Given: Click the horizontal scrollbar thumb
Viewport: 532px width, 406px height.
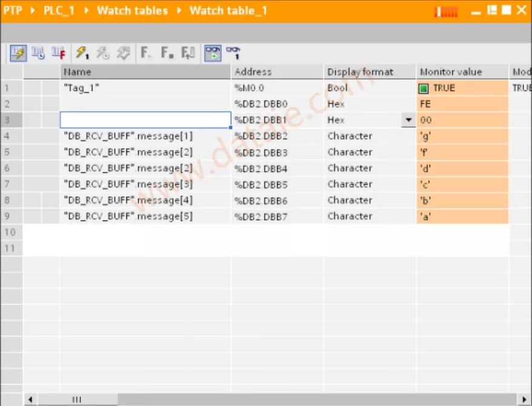Looking at the screenshot, I should (x=77, y=399).
